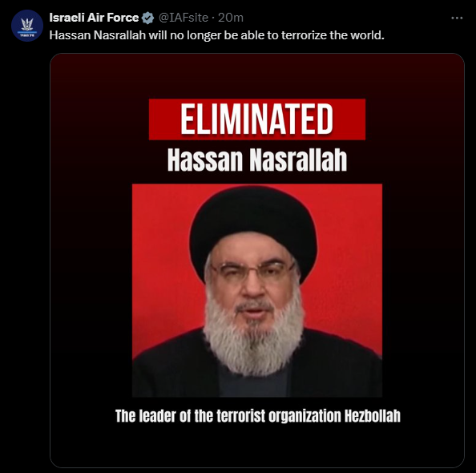Click the dot separator before the timestamp
This screenshot has width=476, height=473.
click(213, 18)
